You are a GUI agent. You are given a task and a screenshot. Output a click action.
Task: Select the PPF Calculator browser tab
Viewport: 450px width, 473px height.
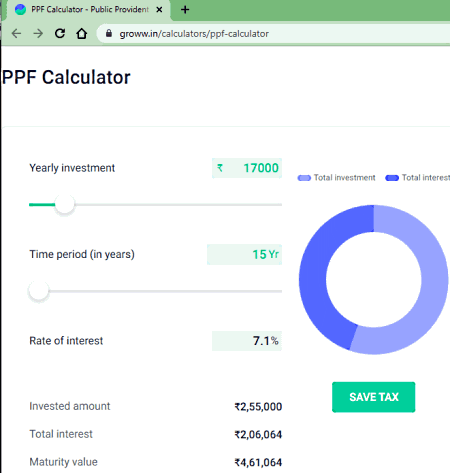tap(88, 10)
